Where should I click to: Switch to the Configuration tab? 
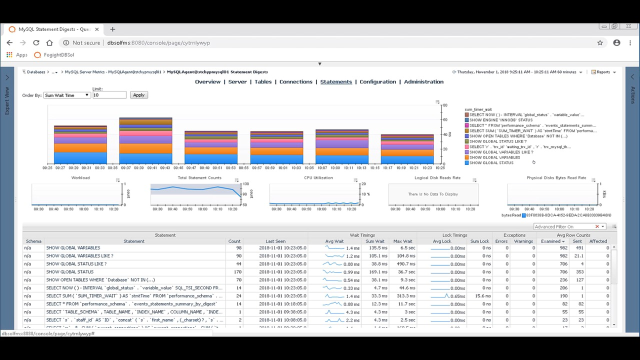[x=378, y=82]
